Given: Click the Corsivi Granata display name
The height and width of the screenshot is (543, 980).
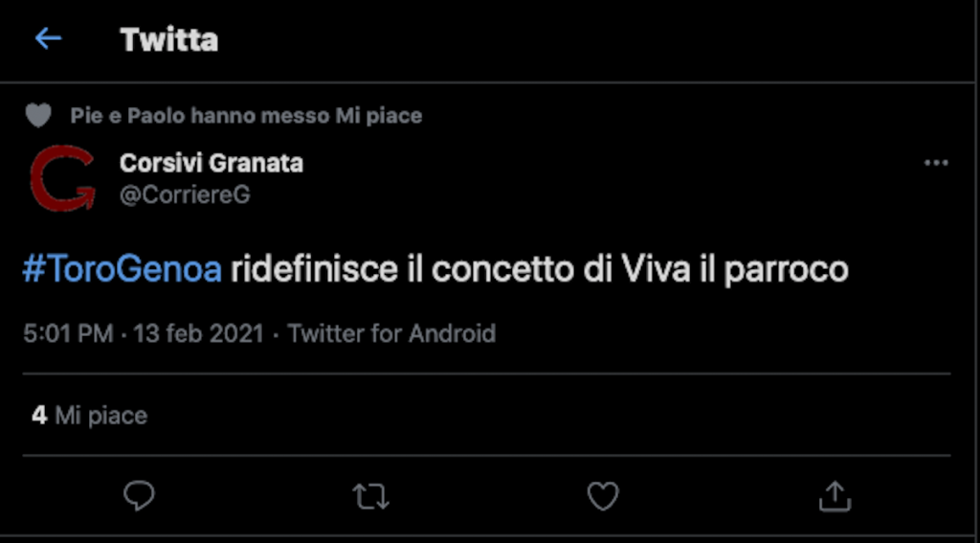Looking at the screenshot, I should pos(212,164).
